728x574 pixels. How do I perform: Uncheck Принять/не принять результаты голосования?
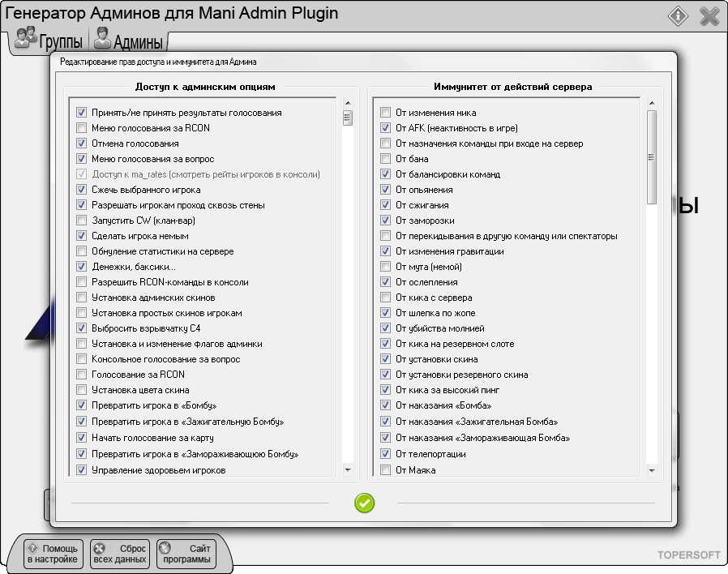[x=81, y=113]
